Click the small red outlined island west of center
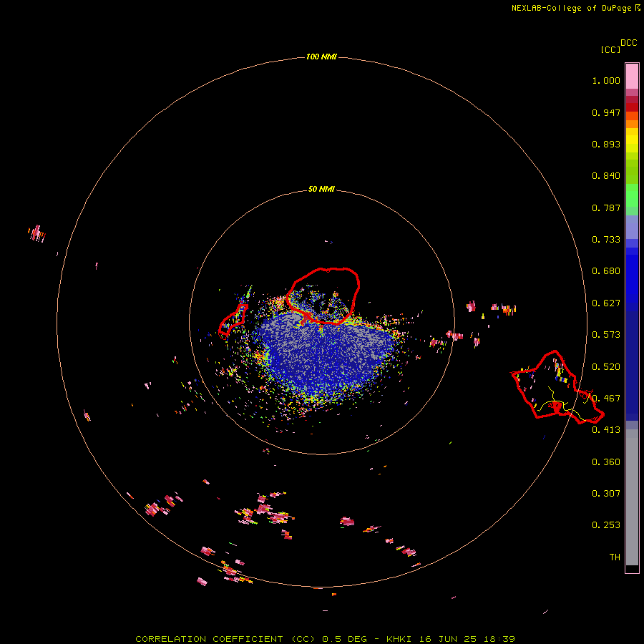 click(233, 321)
